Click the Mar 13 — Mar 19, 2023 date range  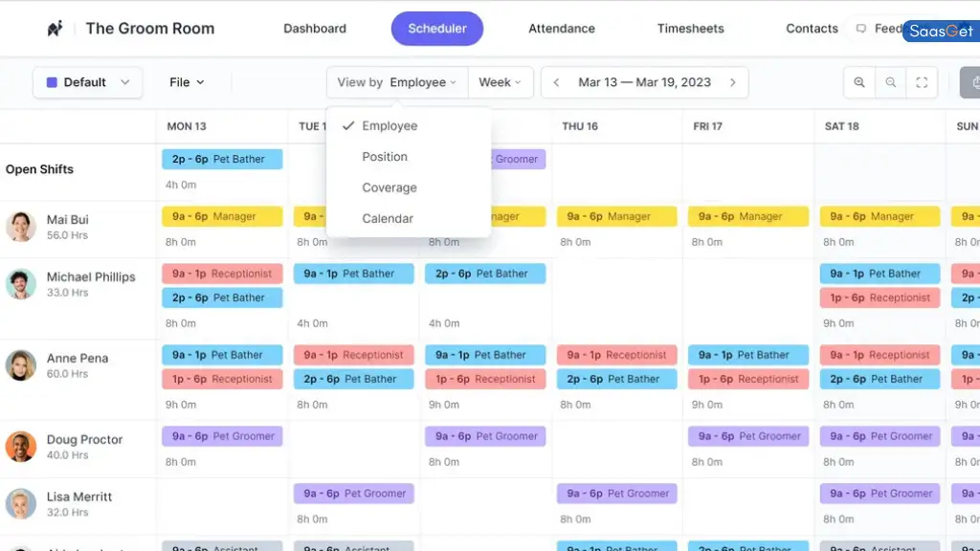pos(644,82)
